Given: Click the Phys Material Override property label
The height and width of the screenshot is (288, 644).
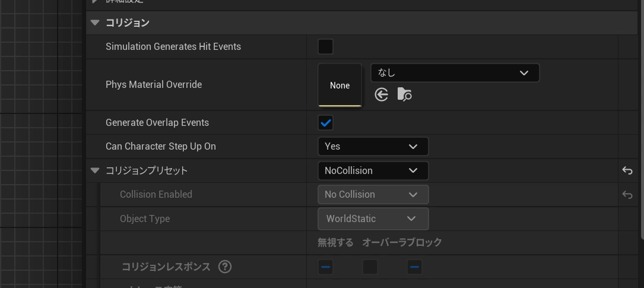Looking at the screenshot, I should tap(154, 85).
